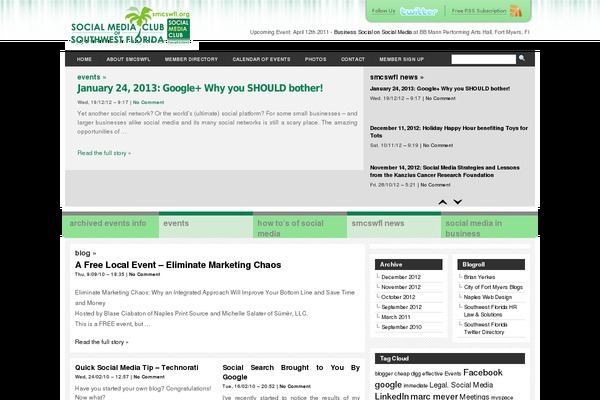Image resolution: width=600 pixels, height=400 pixels.
Task: Click No Comment under Technorati post
Action: click(149, 377)
